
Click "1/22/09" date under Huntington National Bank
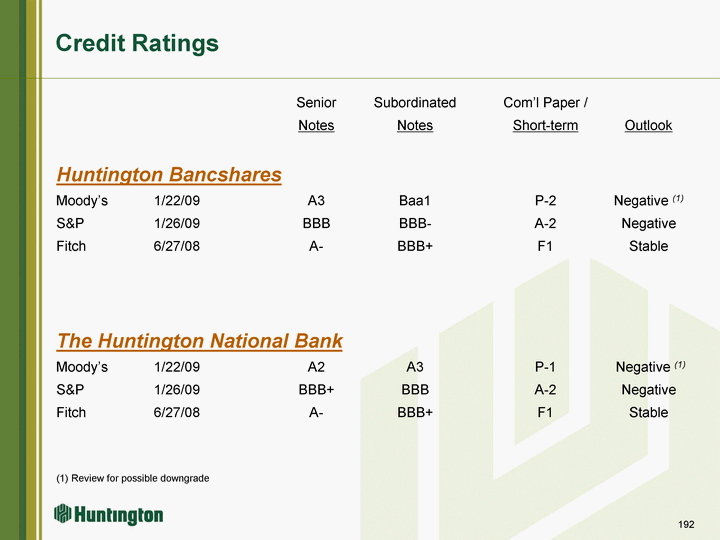pos(177,367)
